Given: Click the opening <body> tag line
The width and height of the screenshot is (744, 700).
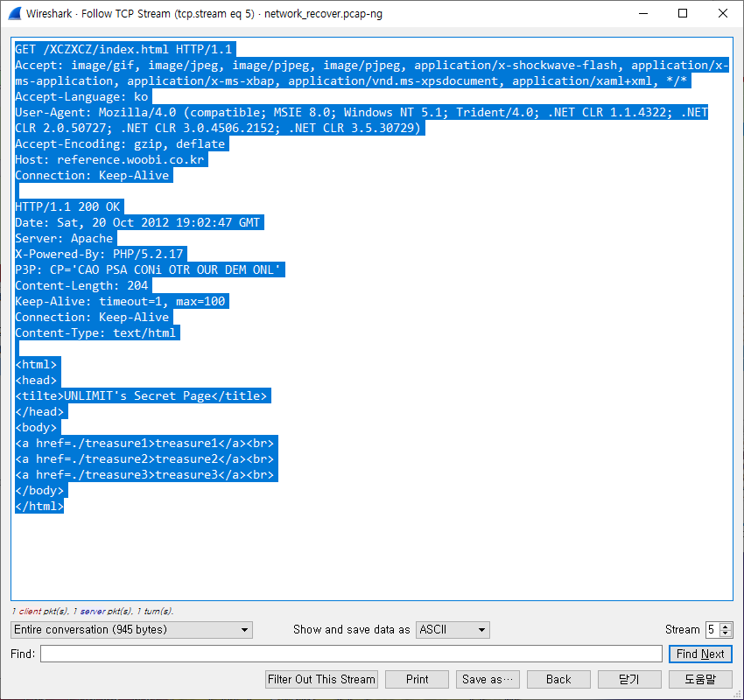Looking at the screenshot, I should pyautogui.click(x=36, y=427).
